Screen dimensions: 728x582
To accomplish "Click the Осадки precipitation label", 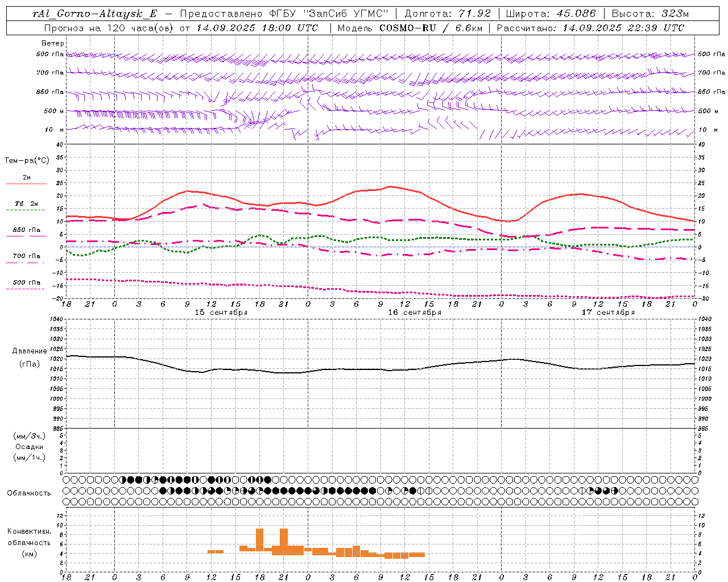I will tap(30, 447).
